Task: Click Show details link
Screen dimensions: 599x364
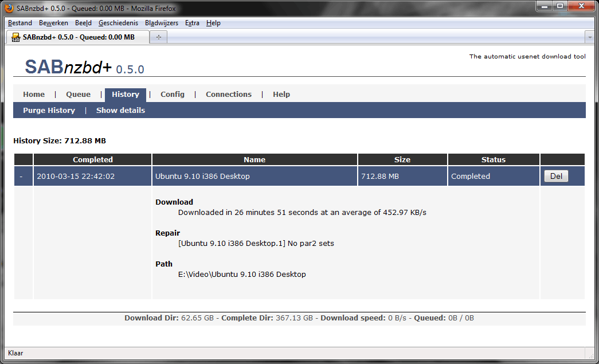Action: pyautogui.click(x=121, y=111)
